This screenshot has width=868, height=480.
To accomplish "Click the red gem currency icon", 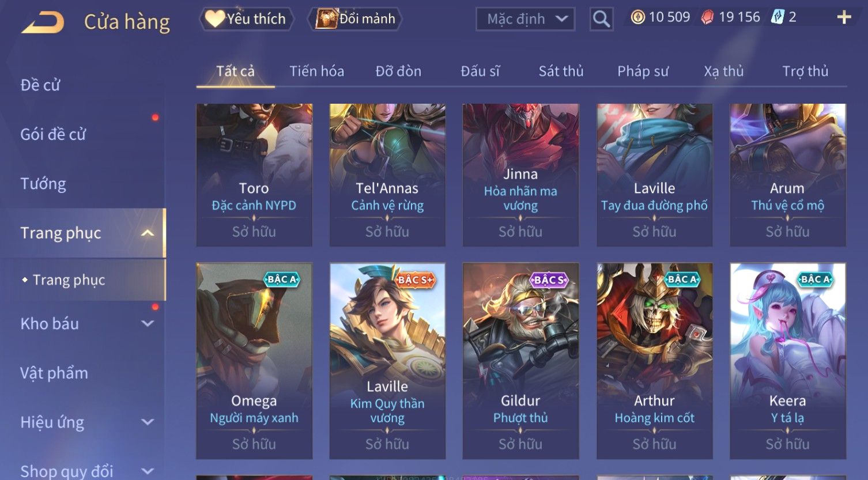I will pos(707,17).
